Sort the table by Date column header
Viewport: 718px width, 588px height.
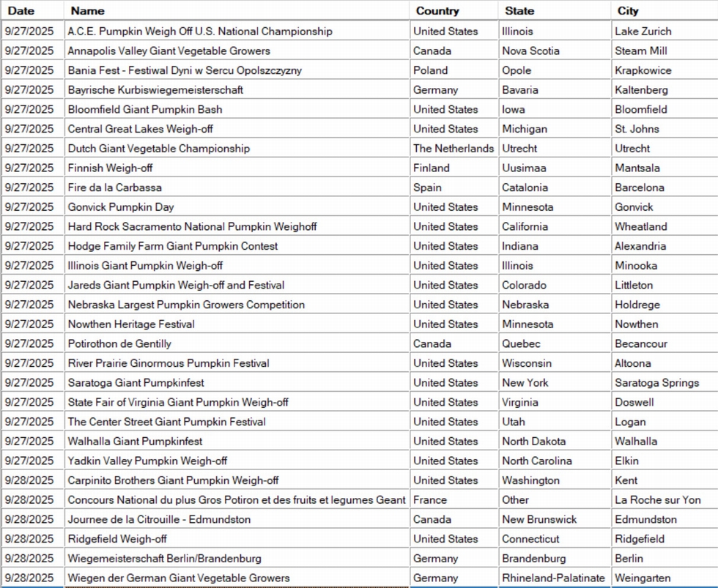pos(21,11)
